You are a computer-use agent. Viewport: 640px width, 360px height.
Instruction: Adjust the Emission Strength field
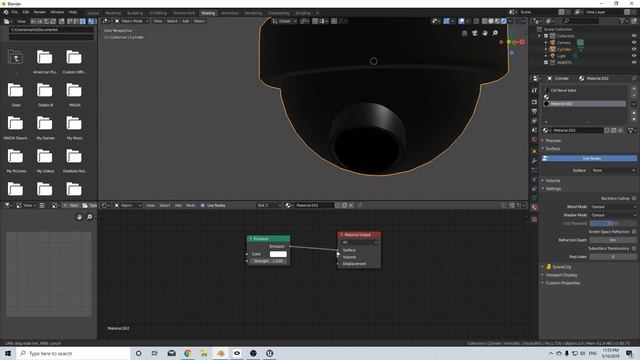pyautogui.click(x=268, y=261)
